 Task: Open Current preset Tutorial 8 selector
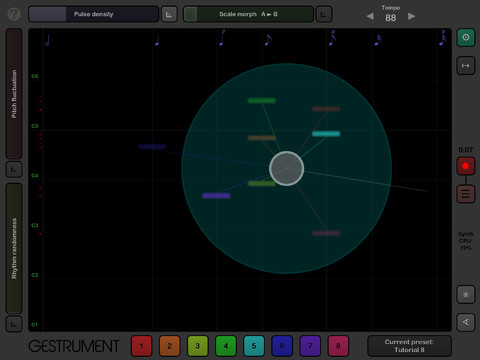pos(409,346)
